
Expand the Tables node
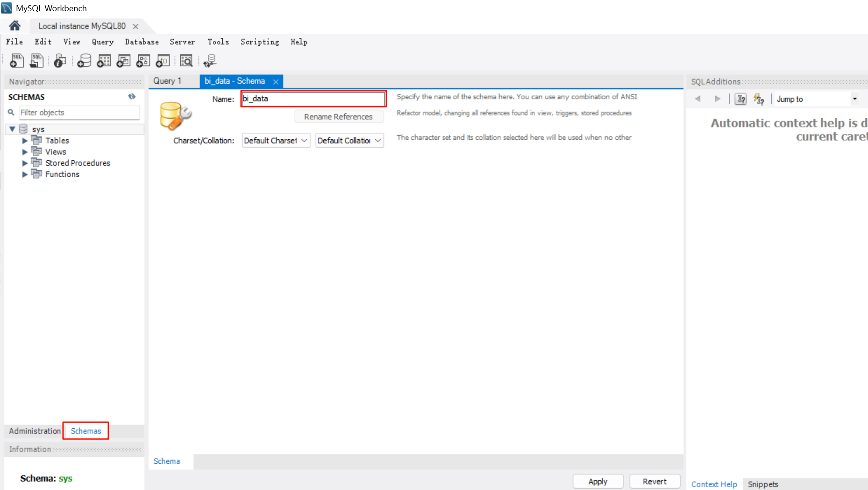pyautogui.click(x=25, y=140)
